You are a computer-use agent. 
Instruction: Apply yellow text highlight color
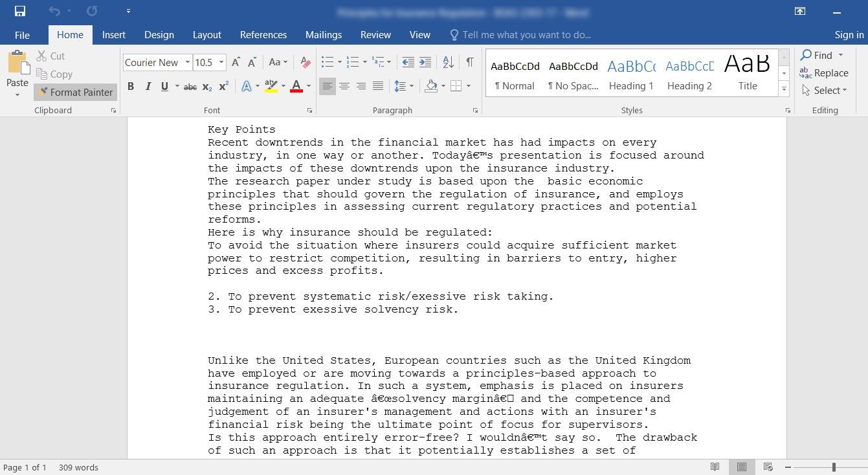271,86
